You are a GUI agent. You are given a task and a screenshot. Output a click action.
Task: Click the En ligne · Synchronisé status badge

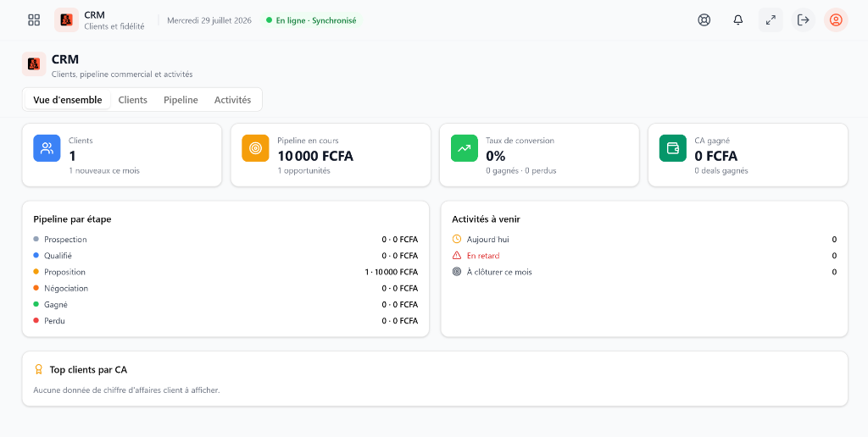point(311,20)
